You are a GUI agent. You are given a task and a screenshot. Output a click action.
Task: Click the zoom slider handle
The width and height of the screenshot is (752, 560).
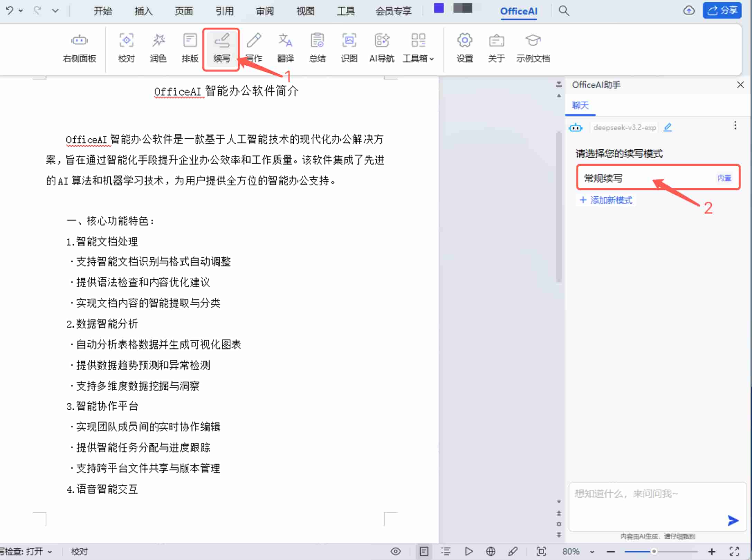(654, 551)
